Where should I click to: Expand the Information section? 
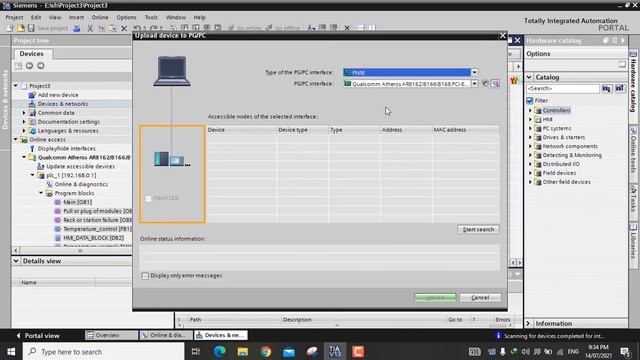coord(529,323)
